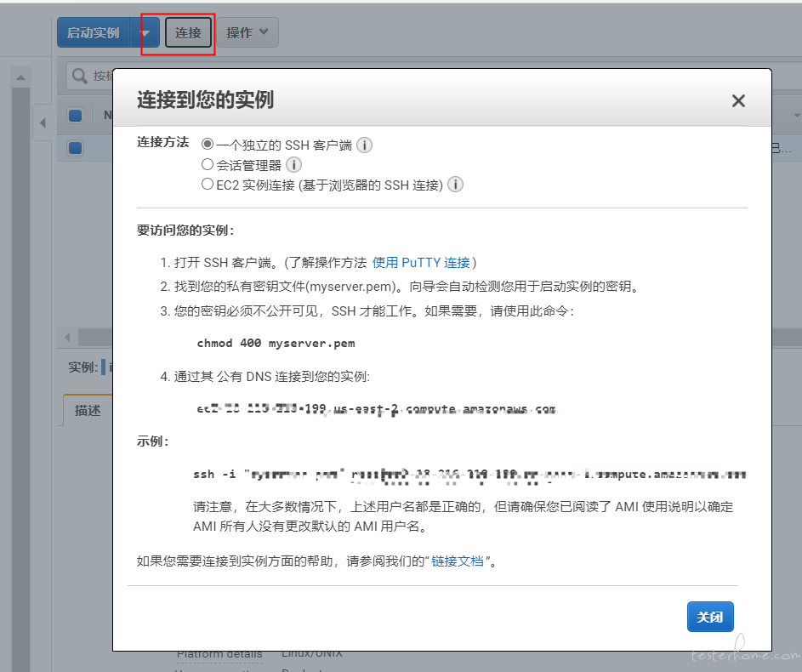Click the chmod 400 myserver.pem command text
This screenshot has width=802, height=672.
point(276,343)
